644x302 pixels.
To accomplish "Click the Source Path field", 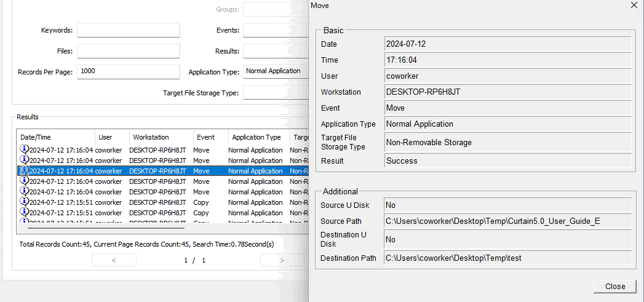I will (x=507, y=221).
